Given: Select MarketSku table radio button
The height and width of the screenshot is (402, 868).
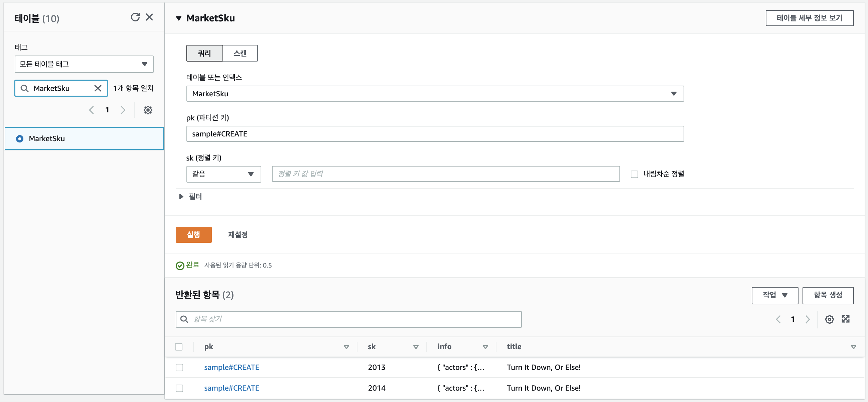Looking at the screenshot, I should coord(20,138).
